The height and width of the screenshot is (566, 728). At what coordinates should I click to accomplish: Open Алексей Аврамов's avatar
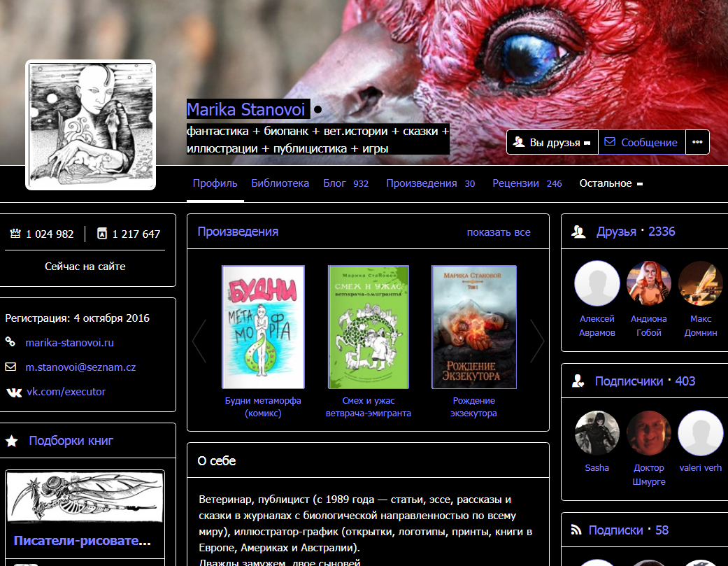tap(597, 283)
